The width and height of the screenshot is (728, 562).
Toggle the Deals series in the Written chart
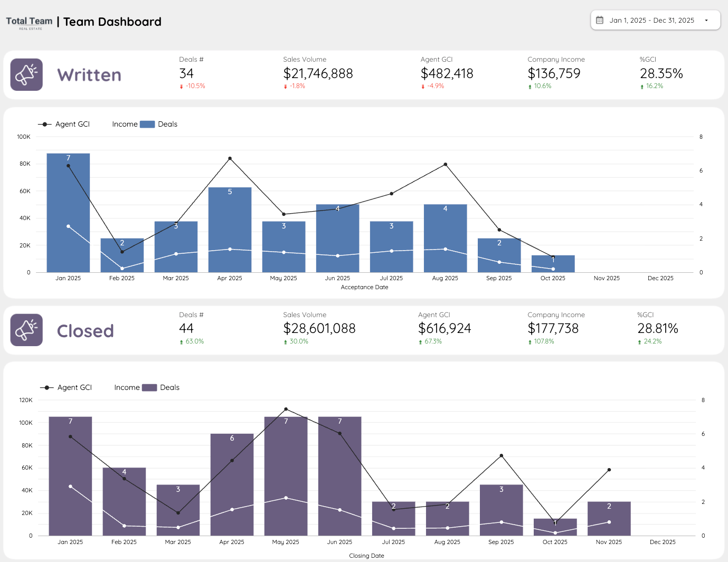click(167, 124)
